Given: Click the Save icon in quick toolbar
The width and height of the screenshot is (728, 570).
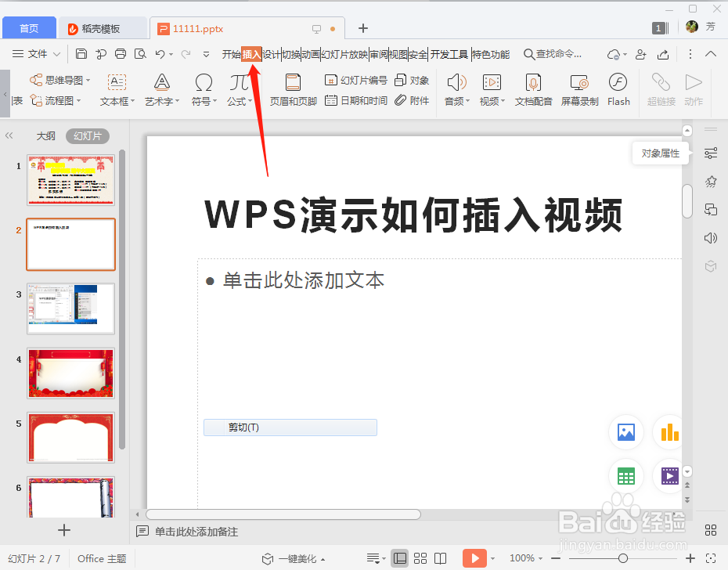Looking at the screenshot, I should click(x=81, y=54).
